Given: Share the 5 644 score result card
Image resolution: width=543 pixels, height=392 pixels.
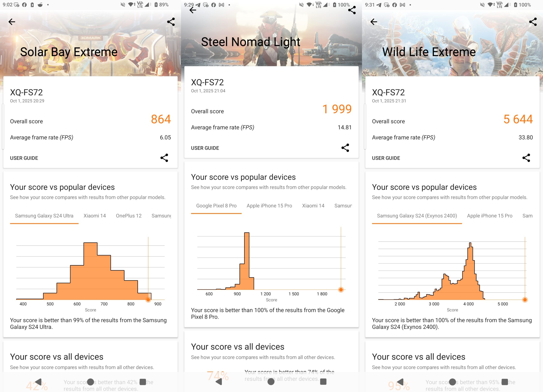Looking at the screenshot, I should click(x=526, y=158).
